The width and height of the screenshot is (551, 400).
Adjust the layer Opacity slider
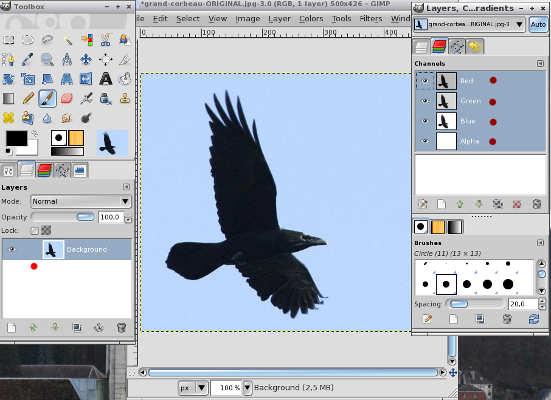[x=63, y=217]
